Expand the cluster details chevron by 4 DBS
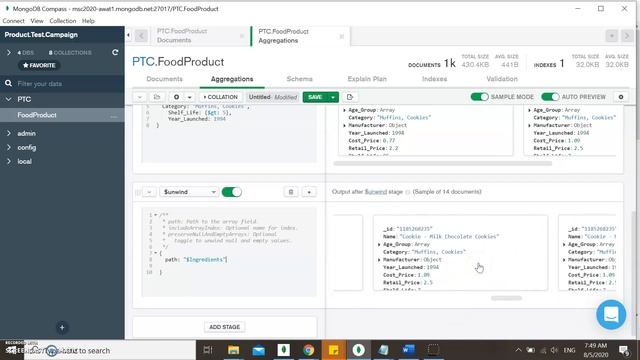 click(9, 53)
